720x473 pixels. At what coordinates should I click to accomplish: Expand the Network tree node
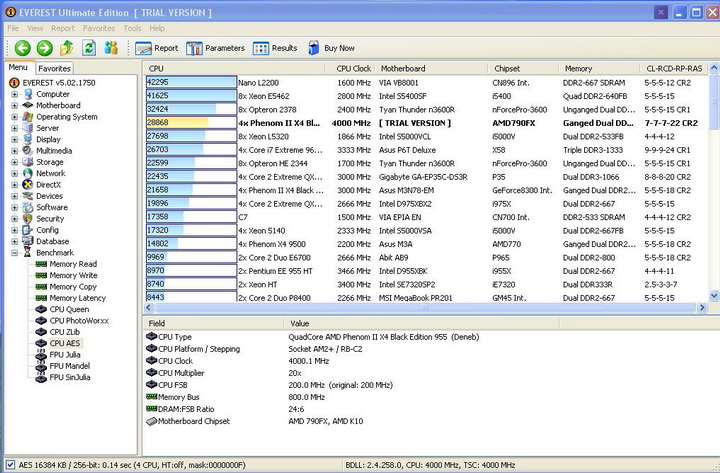[x=15, y=173]
